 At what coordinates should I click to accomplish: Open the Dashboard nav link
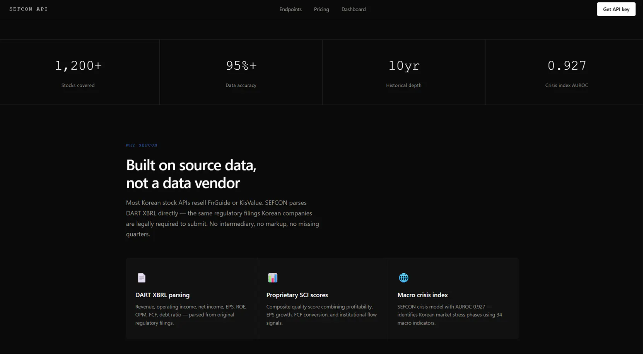click(354, 9)
